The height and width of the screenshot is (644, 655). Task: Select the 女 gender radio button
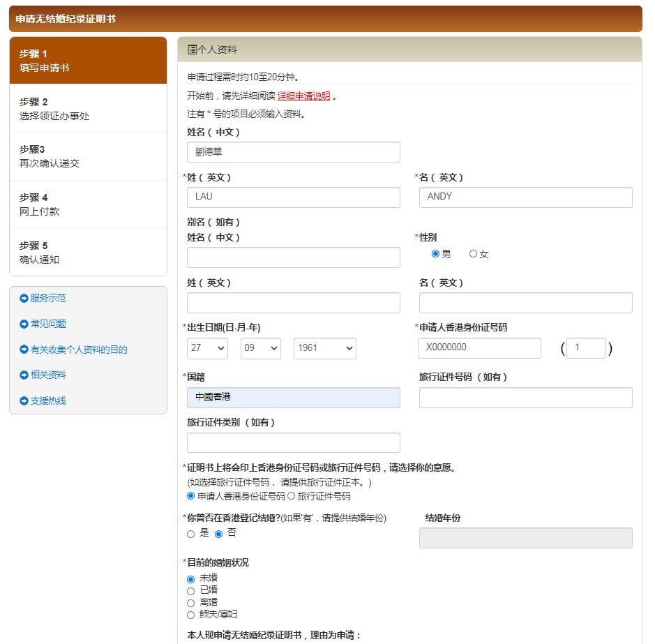(473, 254)
